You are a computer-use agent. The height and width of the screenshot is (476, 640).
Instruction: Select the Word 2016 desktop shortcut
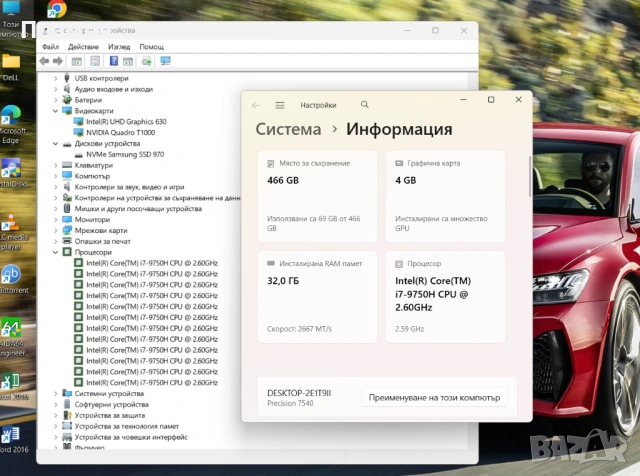point(12,439)
